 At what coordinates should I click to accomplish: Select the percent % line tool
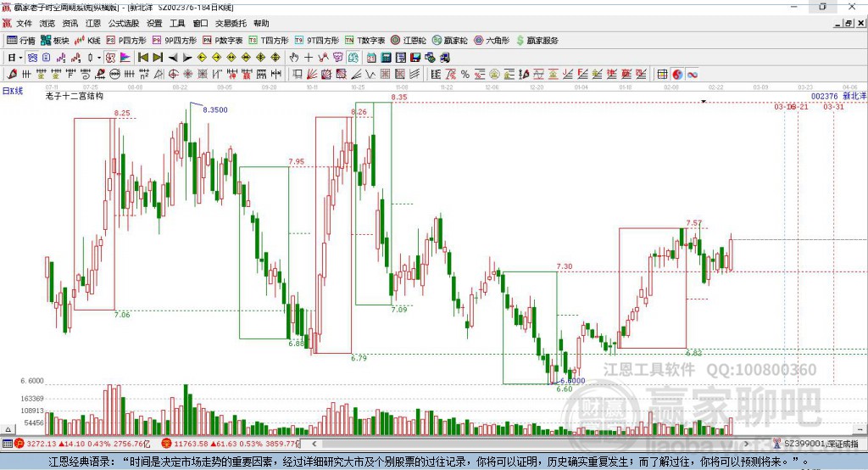465,75
